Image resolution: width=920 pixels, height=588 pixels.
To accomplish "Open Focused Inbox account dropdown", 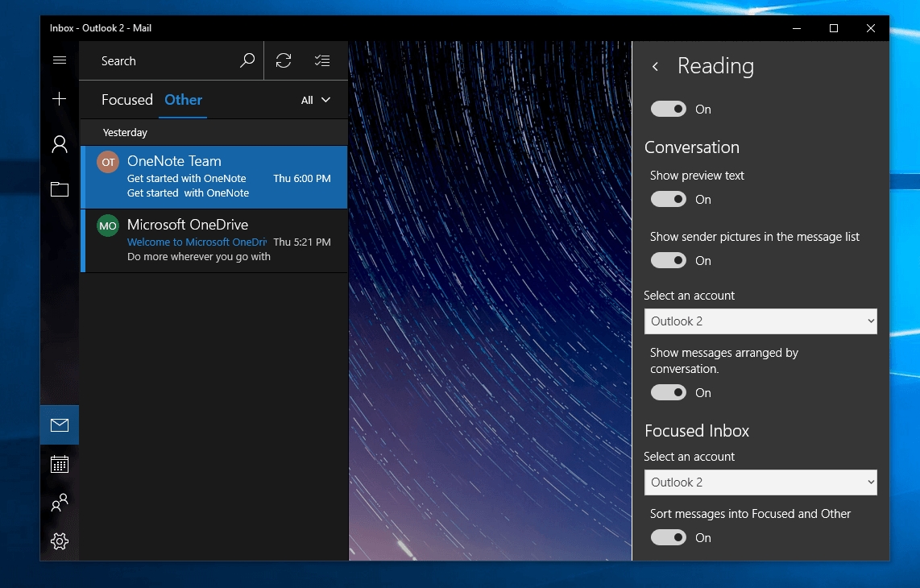I will [760, 482].
